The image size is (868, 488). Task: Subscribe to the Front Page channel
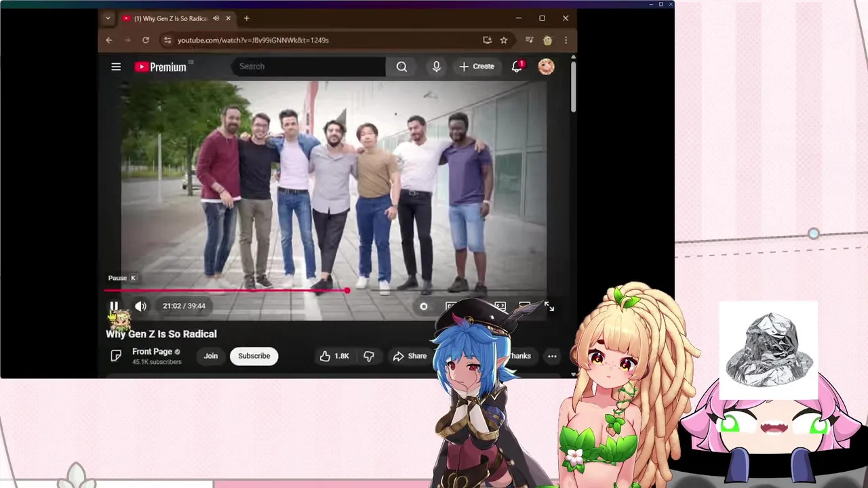[254, 356]
